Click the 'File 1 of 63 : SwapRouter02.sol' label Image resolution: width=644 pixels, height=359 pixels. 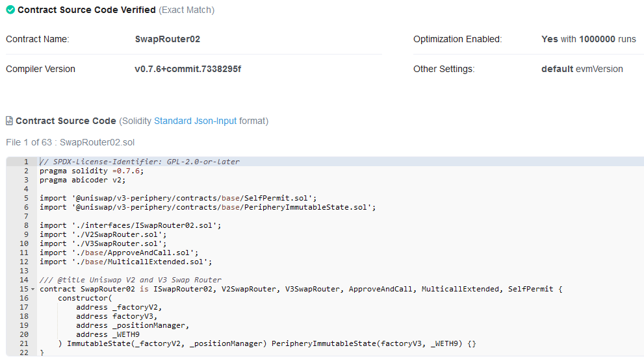pos(70,142)
